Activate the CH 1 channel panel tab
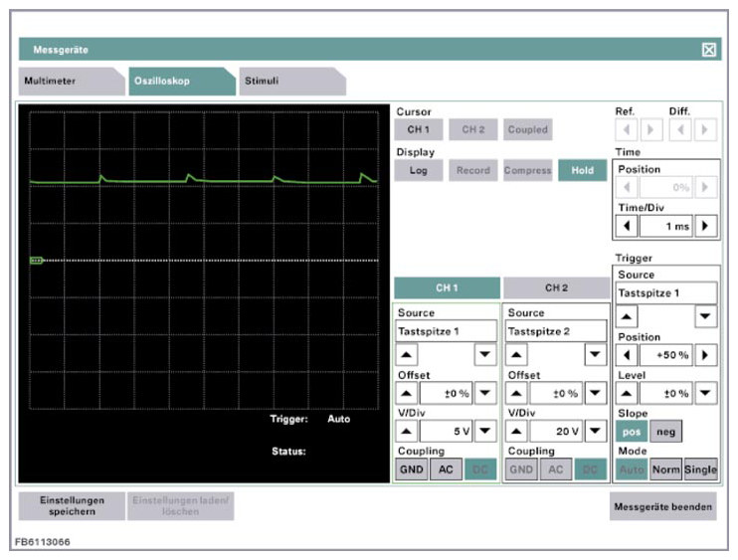 pyautogui.click(x=447, y=287)
